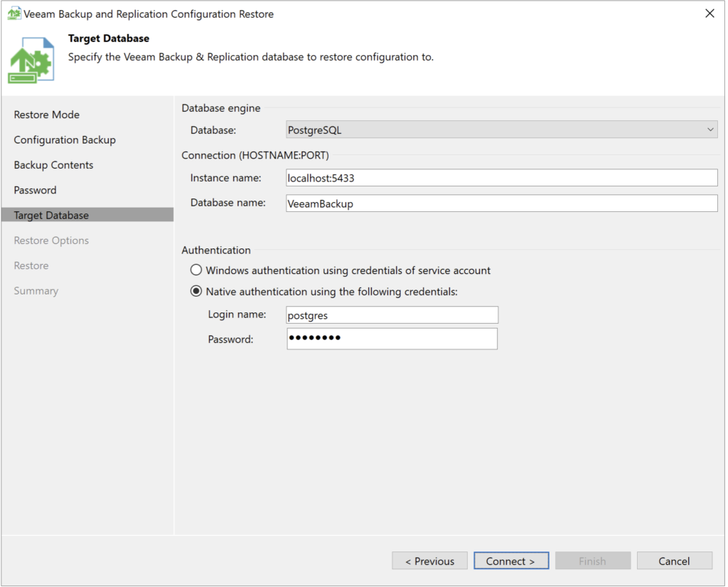Select Target Database step in sidebar

87,215
